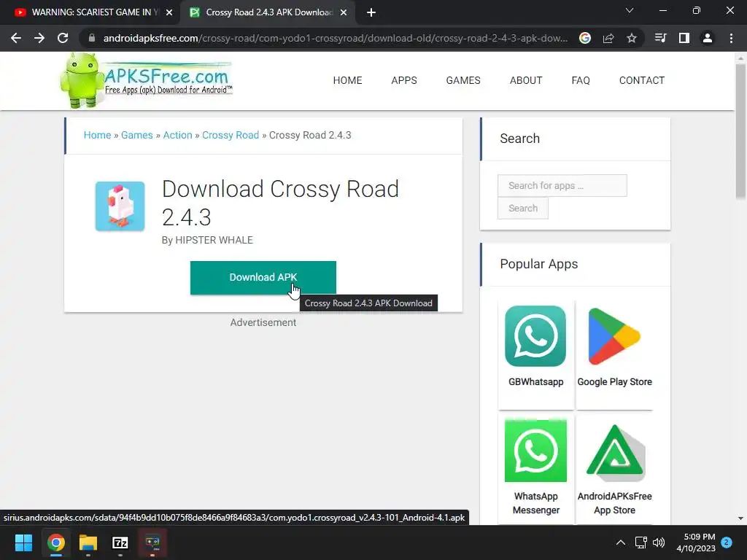The image size is (747, 560).
Task: Click the Search button in sidebar
Action: pos(522,208)
